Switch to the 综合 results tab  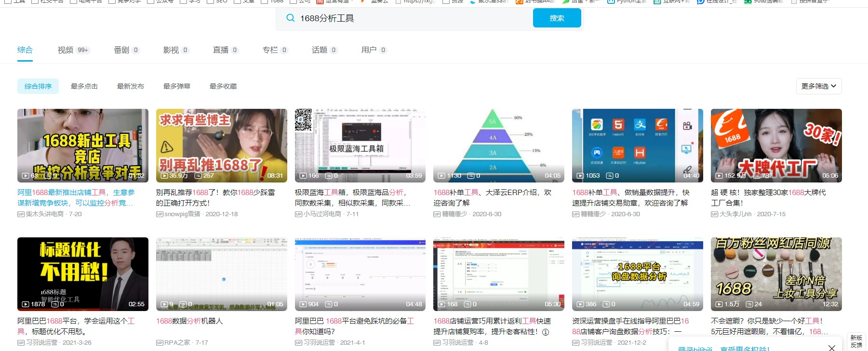point(25,50)
